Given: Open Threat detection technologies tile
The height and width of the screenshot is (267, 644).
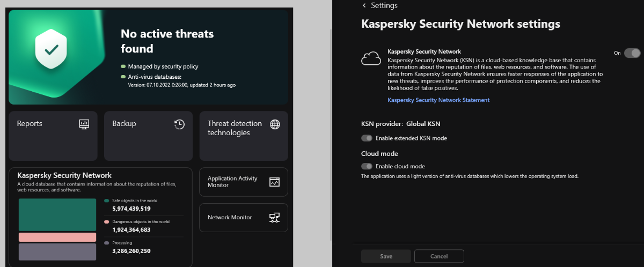Looking at the screenshot, I should pyautogui.click(x=244, y=136).
